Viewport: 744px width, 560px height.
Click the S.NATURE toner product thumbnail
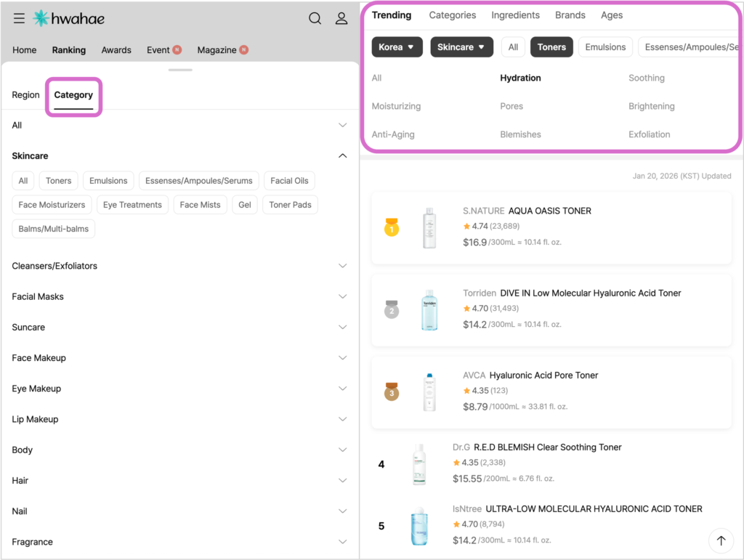[429, 227]
